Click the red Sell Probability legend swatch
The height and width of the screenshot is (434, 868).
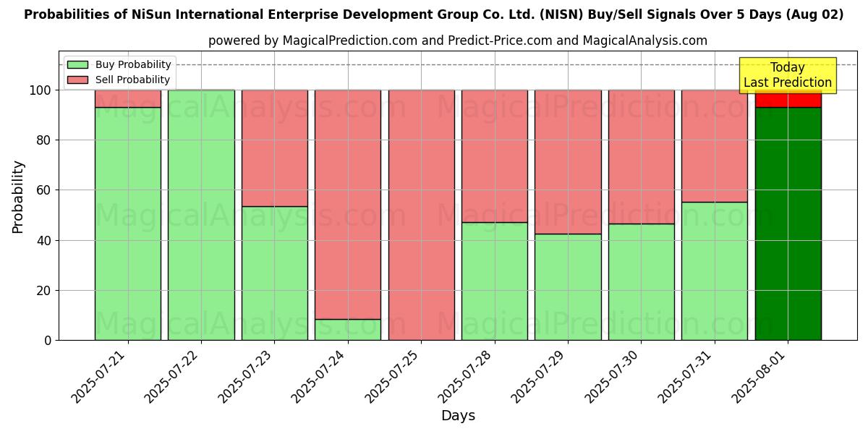tap(77, 80)
